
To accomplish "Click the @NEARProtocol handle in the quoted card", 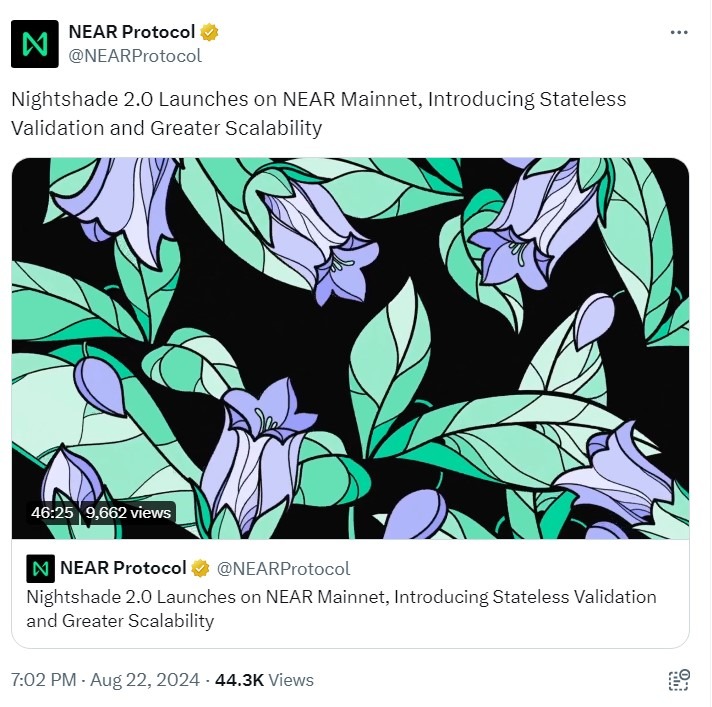I will [x=284, y=568].
